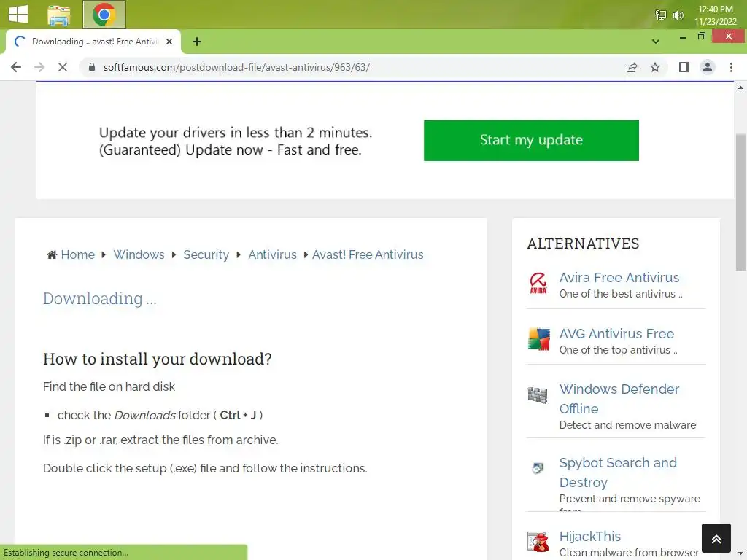
Task: Expand the tab search dropdown arrow
Action: tap(656, 42)
